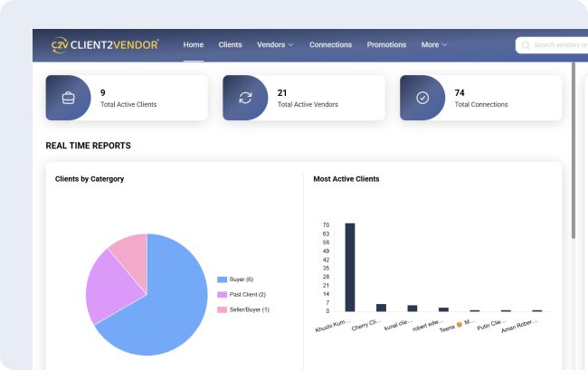This screenshot has width=588, height=370.
Task: Click the Client2Vendor logo
Action: [105, 44]
